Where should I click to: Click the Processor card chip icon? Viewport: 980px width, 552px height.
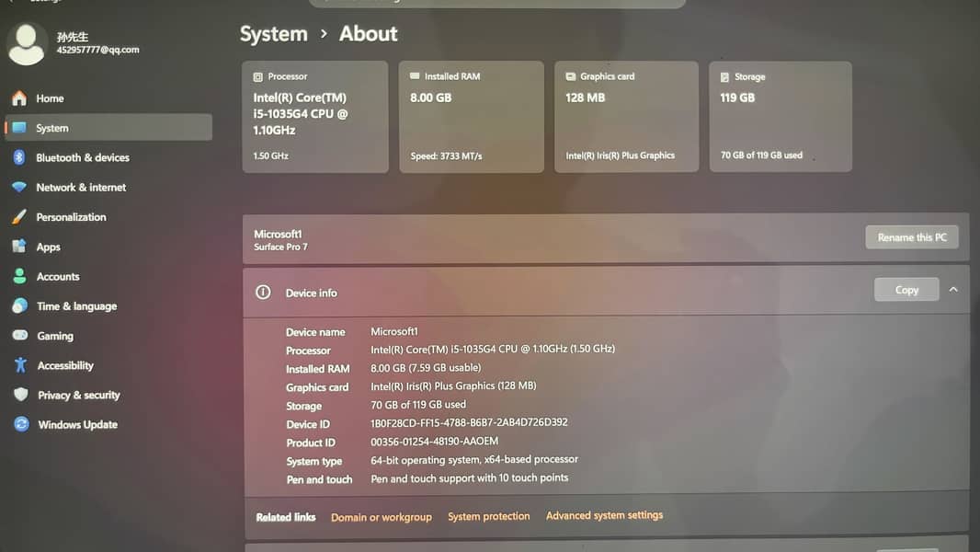257,77
